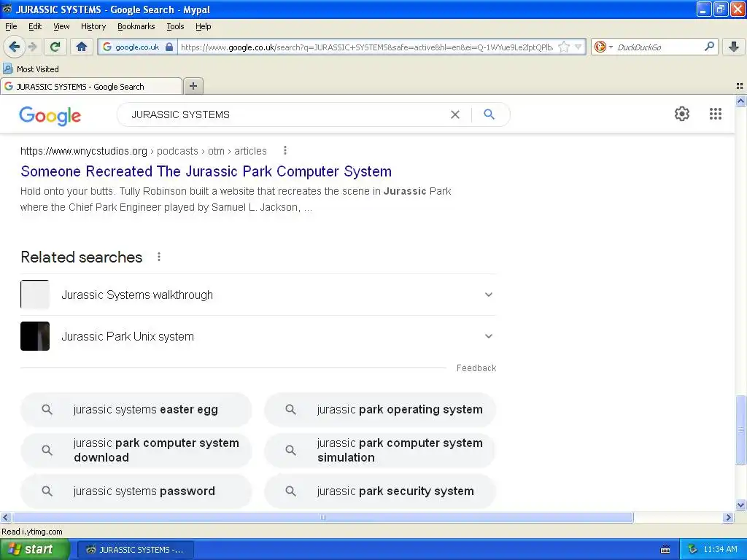Open the Google apps grid
This screenshot has width=747, height=560.
(715, 114)
